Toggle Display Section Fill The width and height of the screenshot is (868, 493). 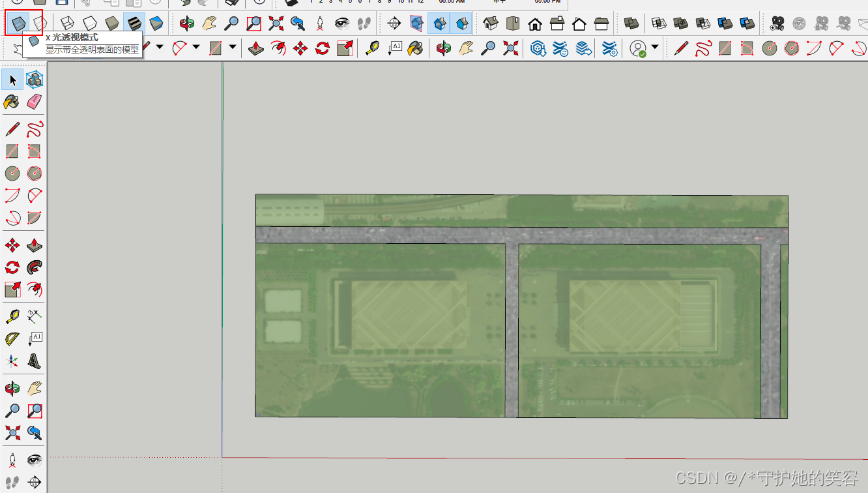[x=461, y=24]
